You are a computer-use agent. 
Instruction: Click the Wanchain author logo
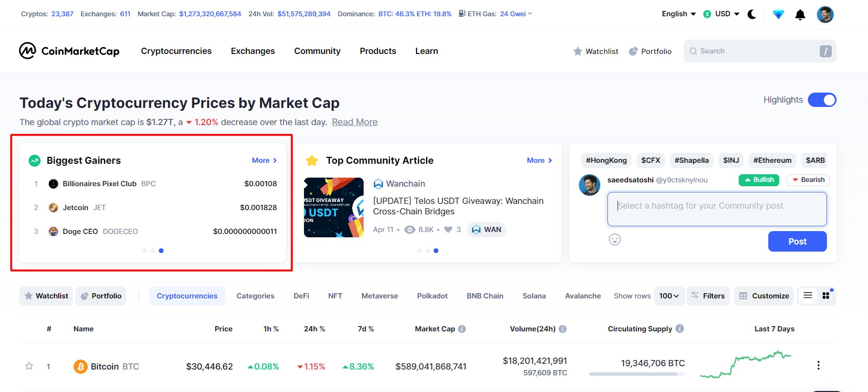(x=378, y=184)
